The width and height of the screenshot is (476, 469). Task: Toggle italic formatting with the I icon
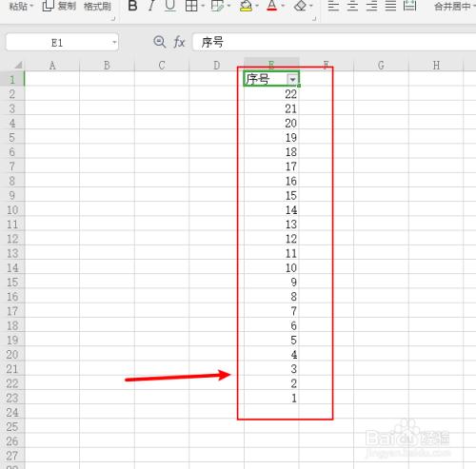point(151,6)
